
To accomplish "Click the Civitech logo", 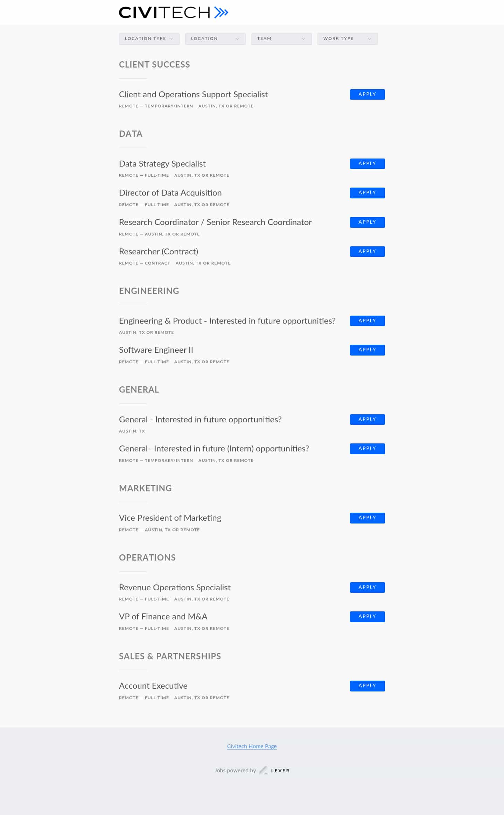I will click(x=173, y=13).
